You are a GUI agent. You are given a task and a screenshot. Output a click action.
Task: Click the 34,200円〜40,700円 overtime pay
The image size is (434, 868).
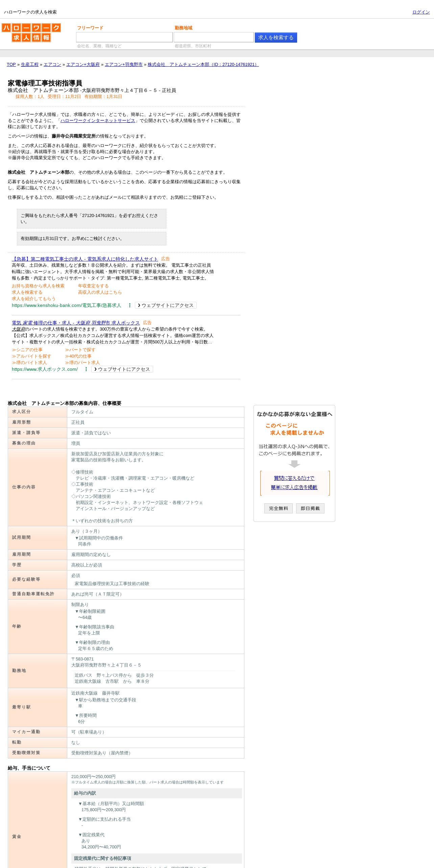pyautogui.click(x=101, y=847)
